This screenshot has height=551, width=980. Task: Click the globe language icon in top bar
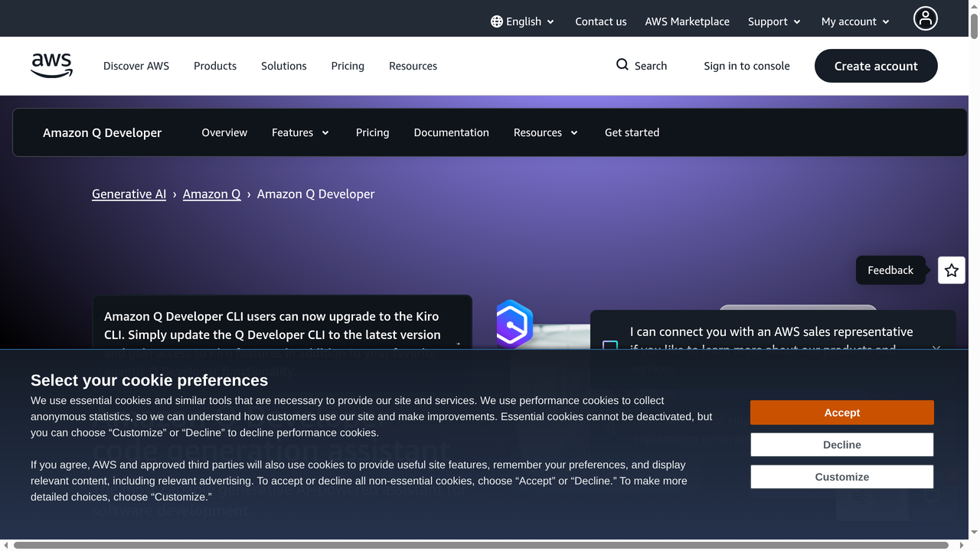[x=498, y=21]
